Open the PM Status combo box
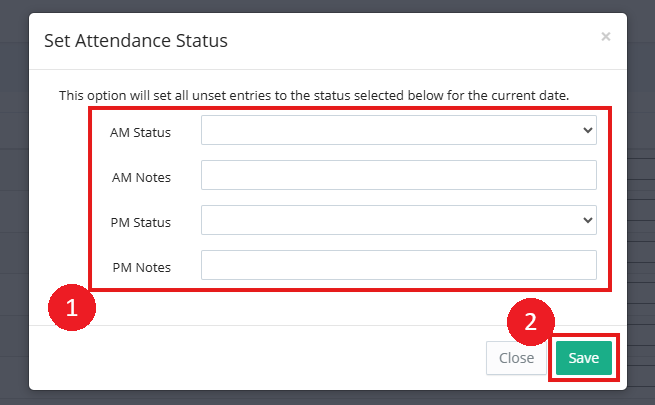 point(398,220)
